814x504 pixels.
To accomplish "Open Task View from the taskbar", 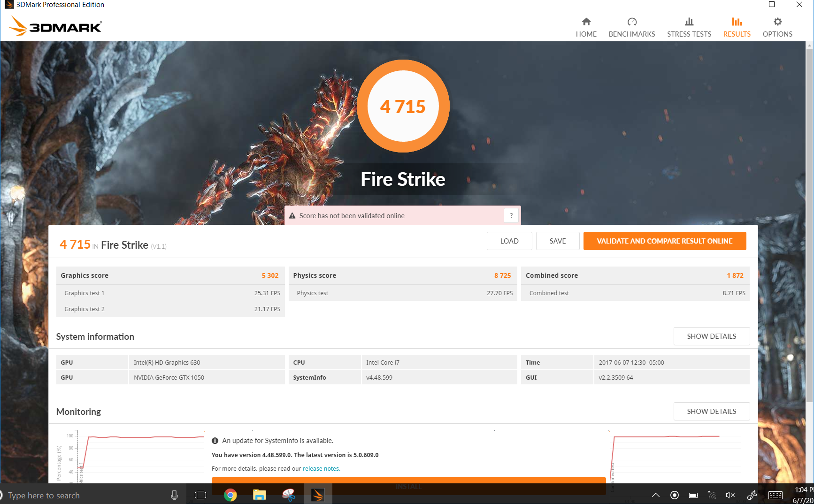I will coord(200,495).
